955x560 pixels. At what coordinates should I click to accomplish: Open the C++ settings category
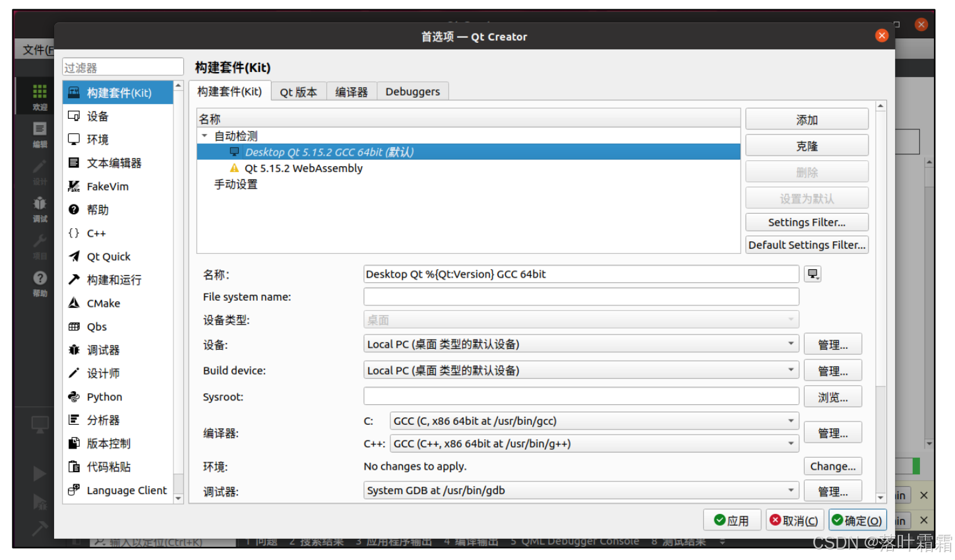[x=118, y=233]
